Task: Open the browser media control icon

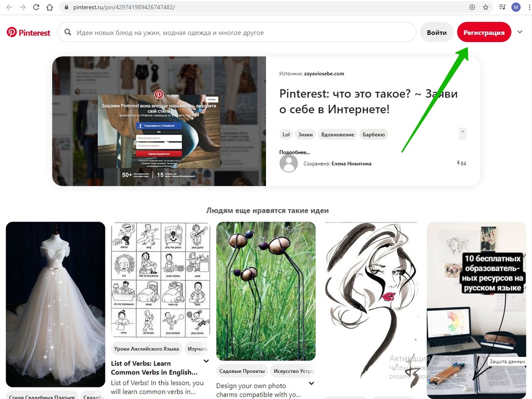Action: 502,7
